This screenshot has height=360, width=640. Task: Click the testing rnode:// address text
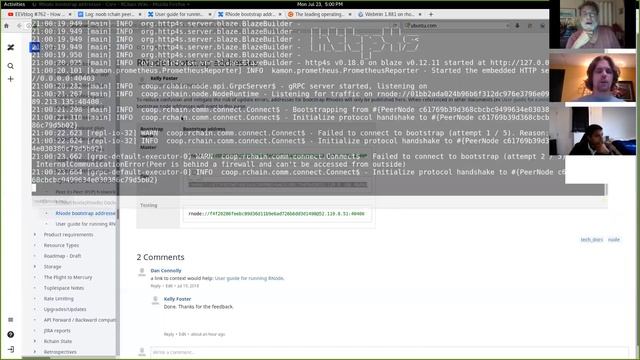pyautogui.click(x=276, y=214)
